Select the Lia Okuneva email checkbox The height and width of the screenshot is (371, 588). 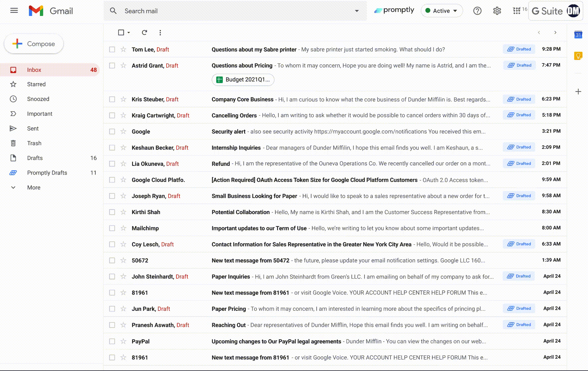(x=112, y=164)
